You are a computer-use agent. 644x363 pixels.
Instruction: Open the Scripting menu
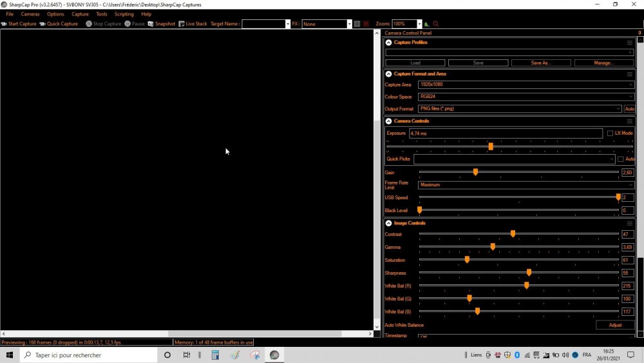[124, 14]
